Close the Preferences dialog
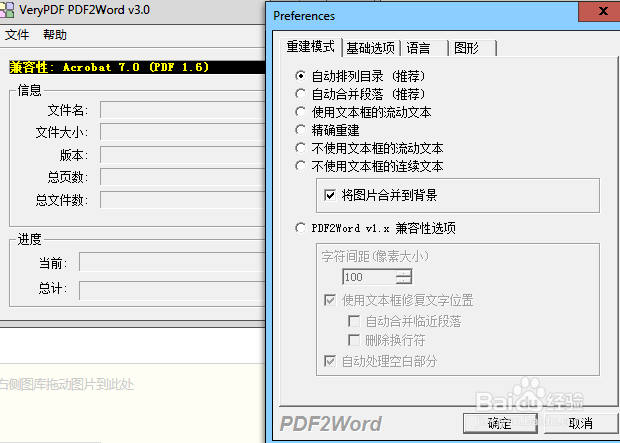620x443 pixels. 599,11
